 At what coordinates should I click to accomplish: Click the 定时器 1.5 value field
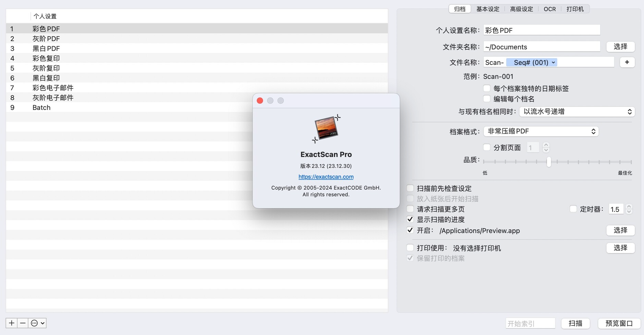tap(616, 209)
